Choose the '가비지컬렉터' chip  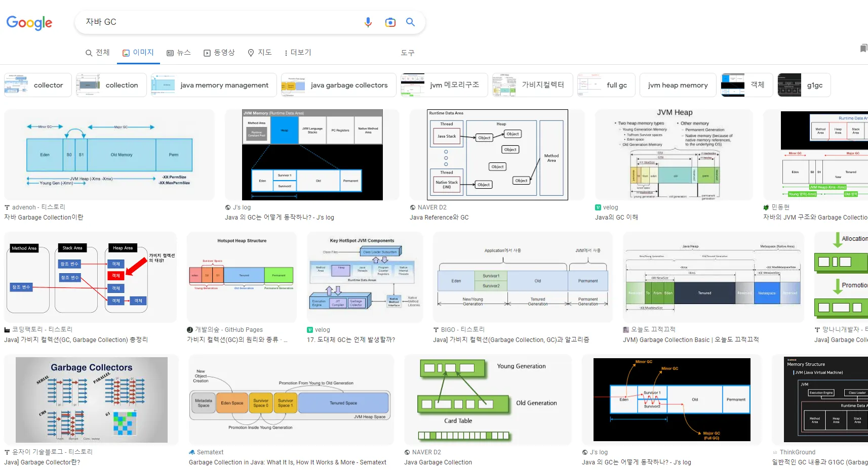click(x=532, y=85)
